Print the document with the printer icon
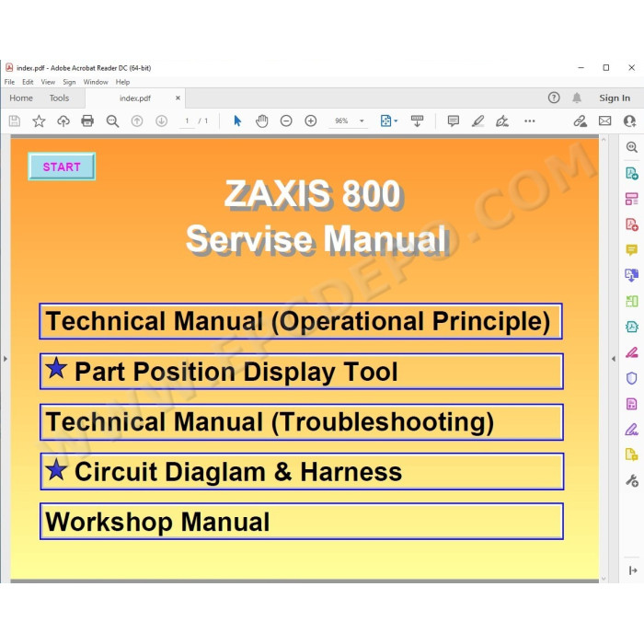644x644 pixels. (87, 121)
